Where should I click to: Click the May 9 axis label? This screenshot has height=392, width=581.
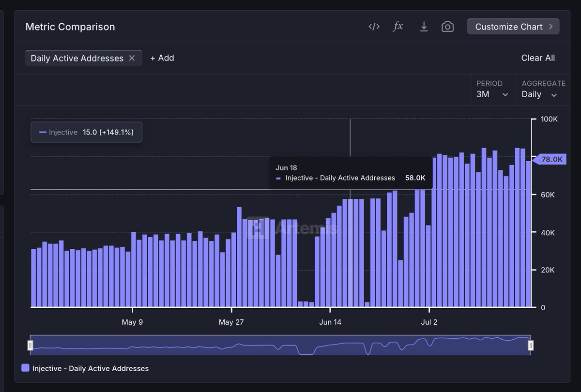click(x=132, y=322)
